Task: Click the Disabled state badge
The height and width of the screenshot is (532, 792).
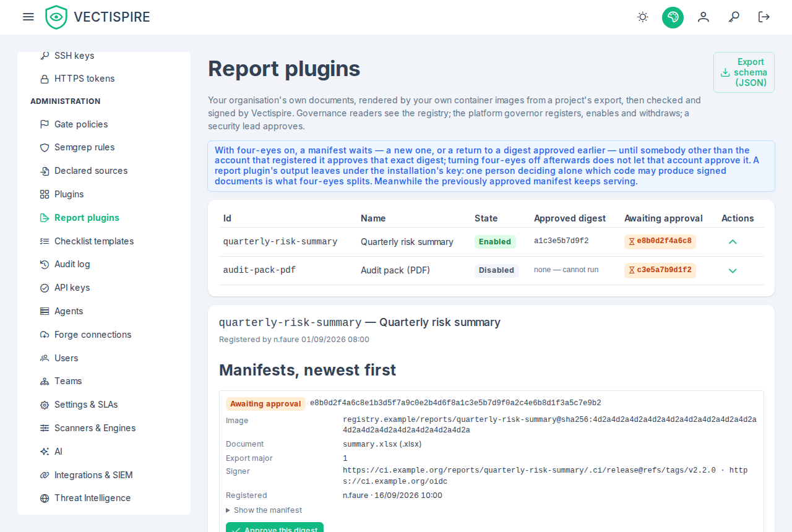Action: (496, 270)
